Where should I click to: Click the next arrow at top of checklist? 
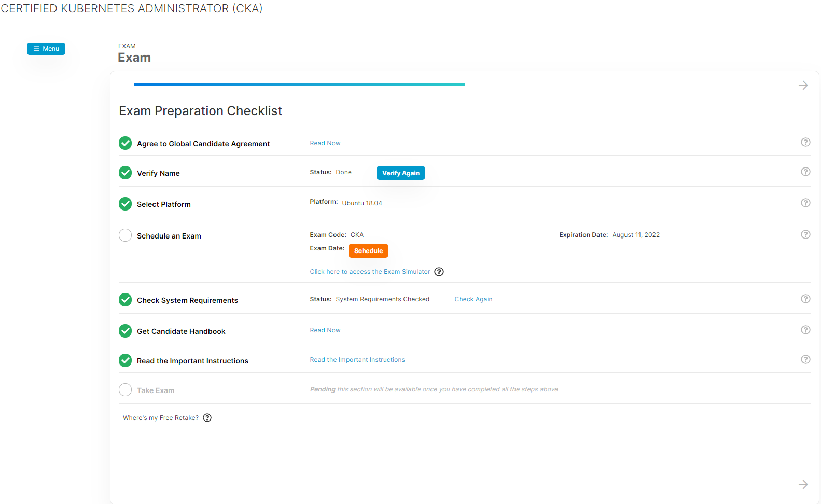[x=803, y=85]
